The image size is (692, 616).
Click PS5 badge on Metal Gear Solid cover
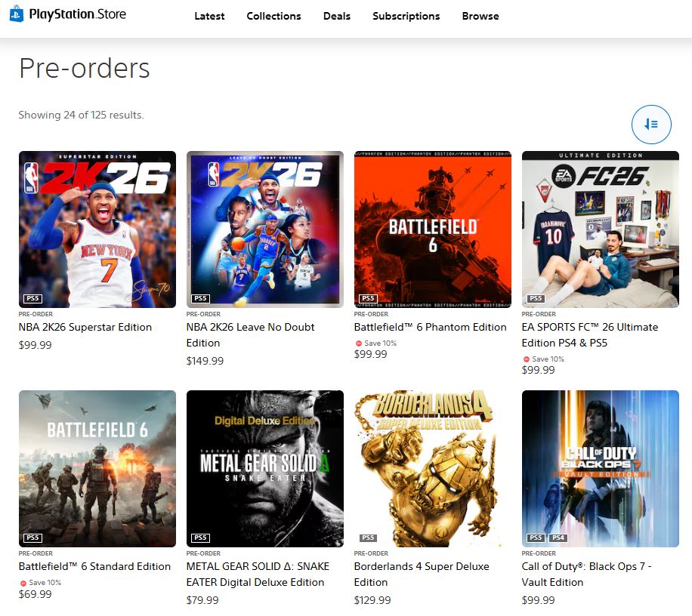click(200, 538)
